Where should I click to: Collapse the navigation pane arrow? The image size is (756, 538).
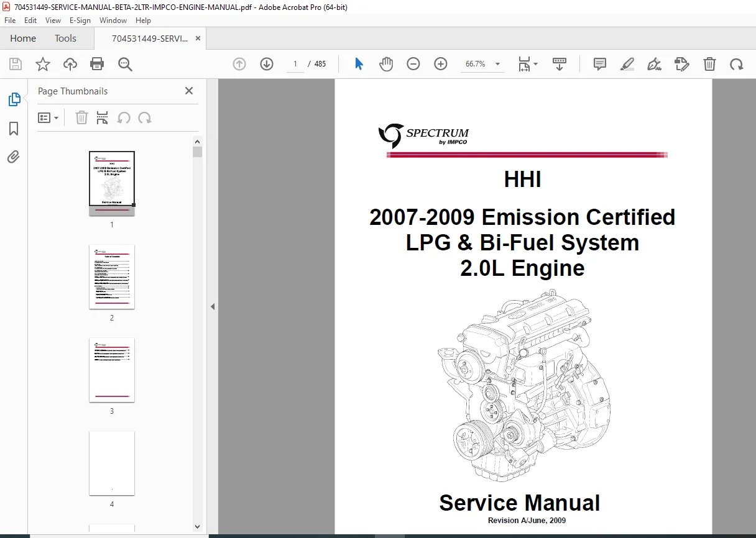coord(213,306)
